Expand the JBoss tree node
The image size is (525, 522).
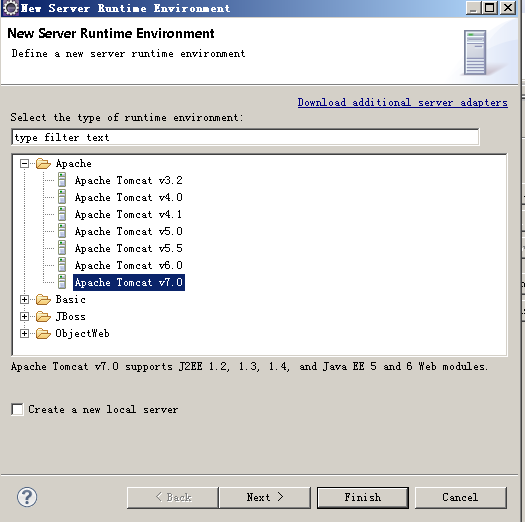[24, 316]
